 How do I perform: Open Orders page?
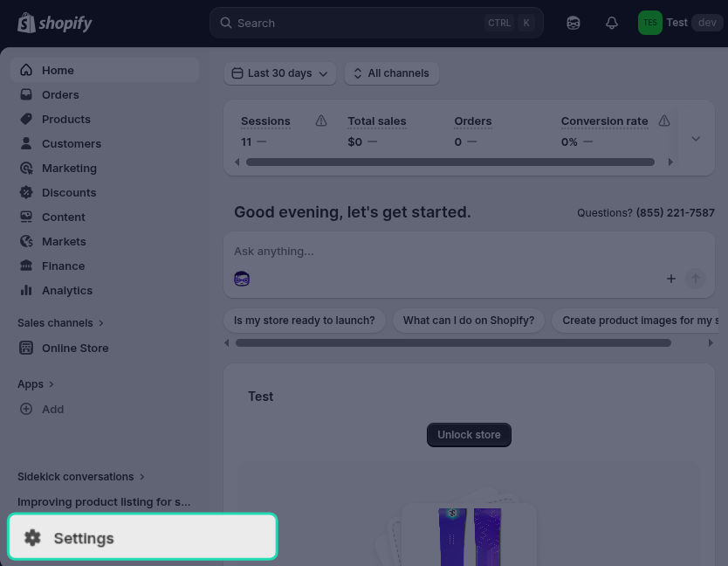tap(105, 95)
